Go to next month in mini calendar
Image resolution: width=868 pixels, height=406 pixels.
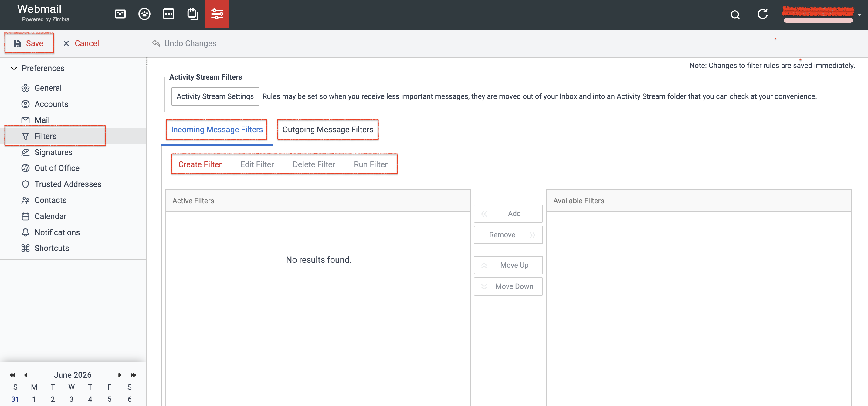120,375
